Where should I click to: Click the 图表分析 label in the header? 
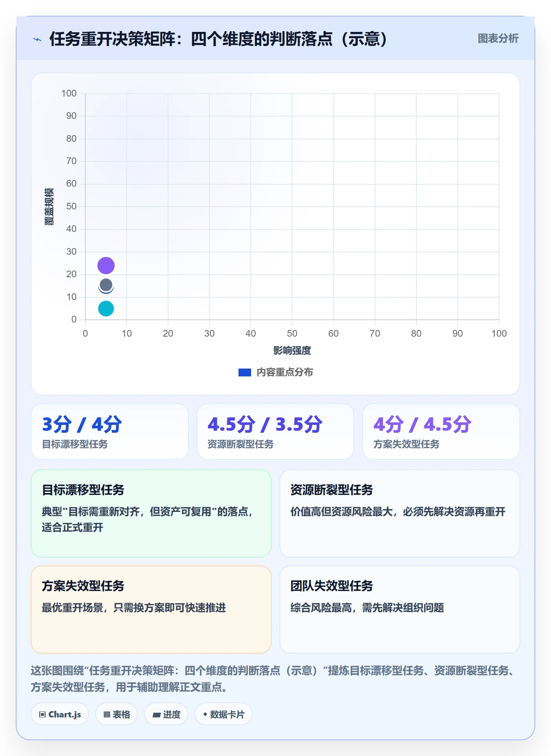(x=498, y=39)
